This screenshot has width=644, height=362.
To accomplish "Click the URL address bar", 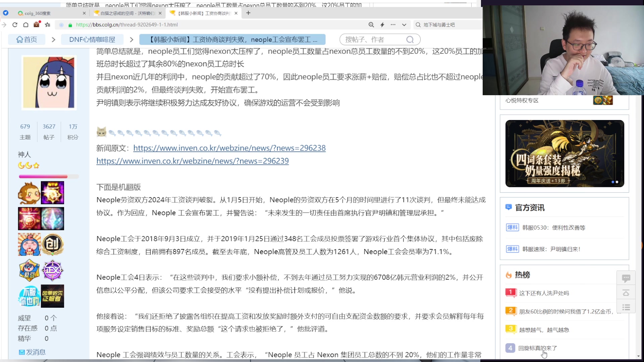I will pyautogui.click(x=211, y=25).
